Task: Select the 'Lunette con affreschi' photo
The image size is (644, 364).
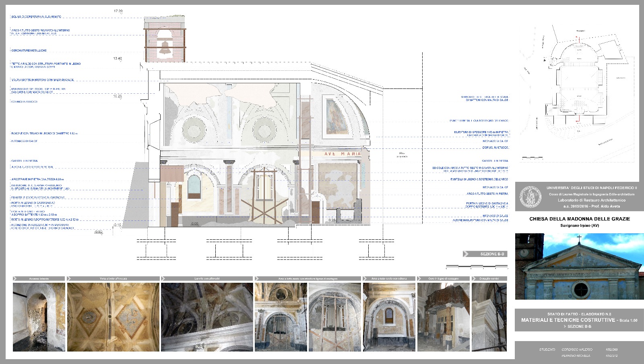Action: click(x=207, y=317)
